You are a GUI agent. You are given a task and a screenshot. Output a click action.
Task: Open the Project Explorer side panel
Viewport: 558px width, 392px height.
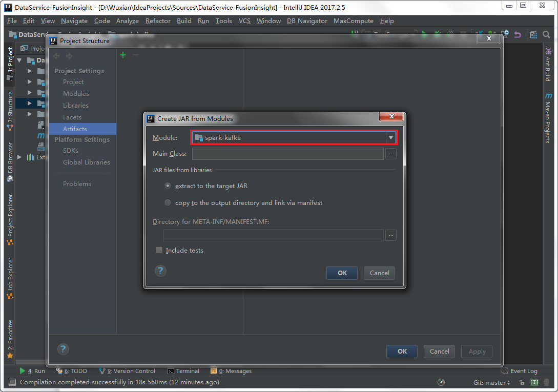(10, 220)
